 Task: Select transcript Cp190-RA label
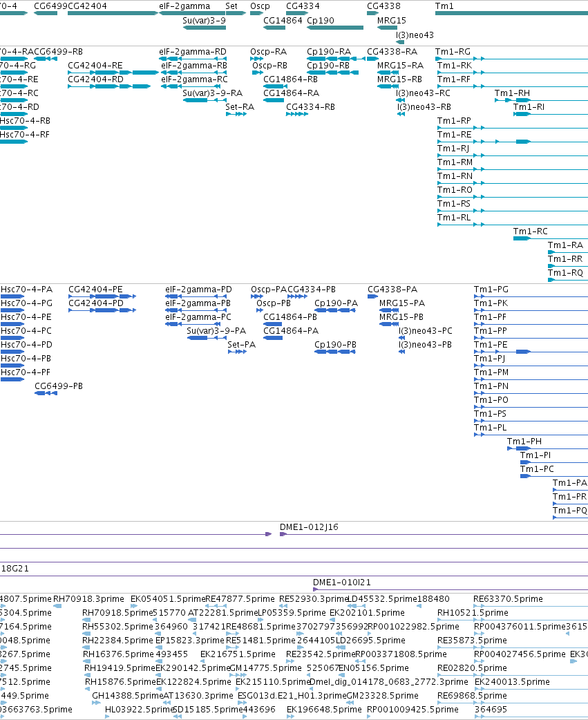pos(329,52)
